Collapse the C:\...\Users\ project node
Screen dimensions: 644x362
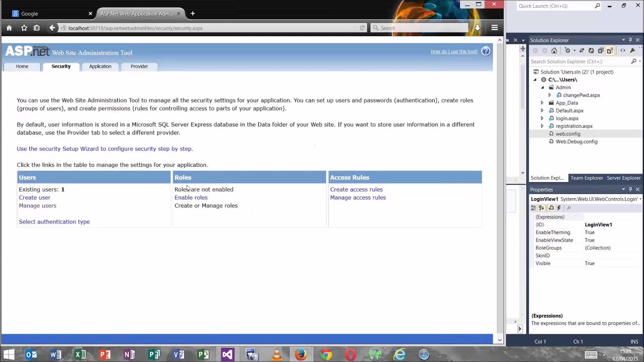point(535,80)
